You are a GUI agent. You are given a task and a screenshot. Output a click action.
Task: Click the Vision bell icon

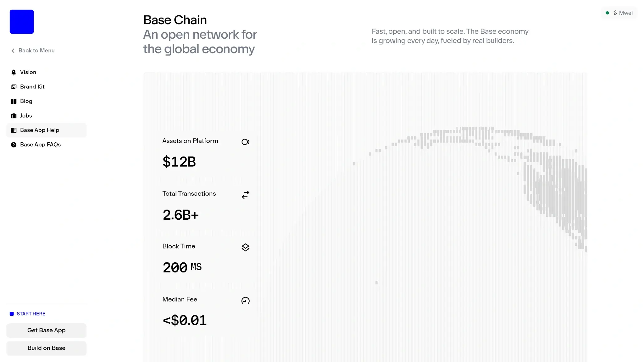click(x=14, y=73)
